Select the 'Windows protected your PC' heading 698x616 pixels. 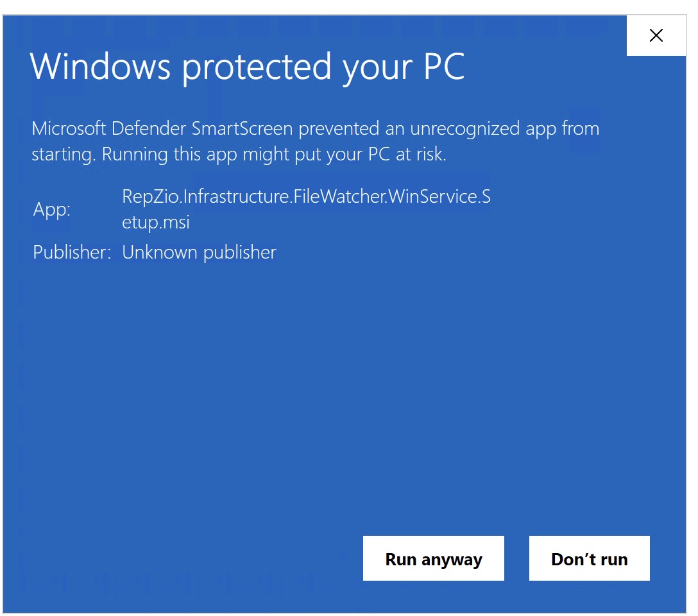248,67
